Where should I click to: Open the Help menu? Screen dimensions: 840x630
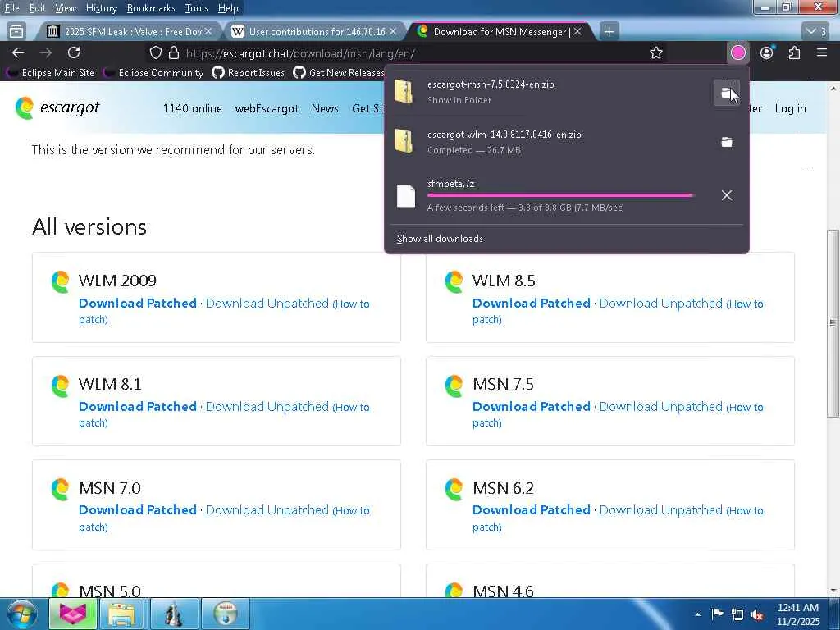pyautogui.click(x=228, y=8)
